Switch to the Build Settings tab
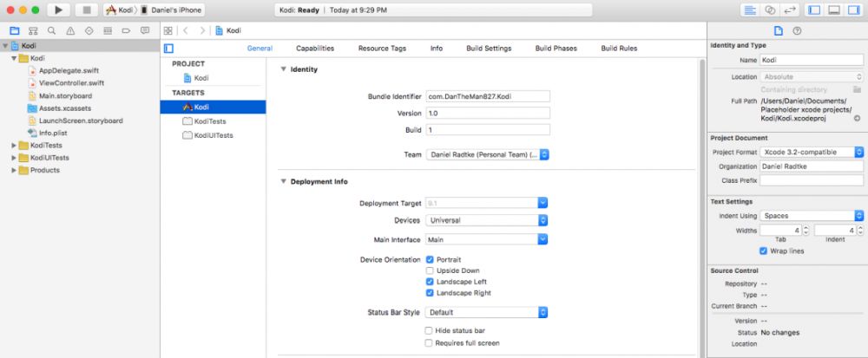Viewport: 868px width, 358px height. click(x=489, y=49)
